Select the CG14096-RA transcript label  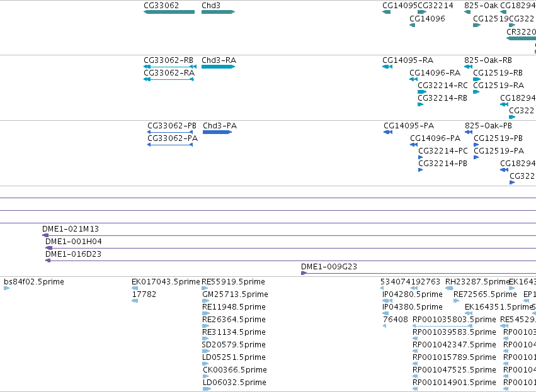tap(435, 73)
